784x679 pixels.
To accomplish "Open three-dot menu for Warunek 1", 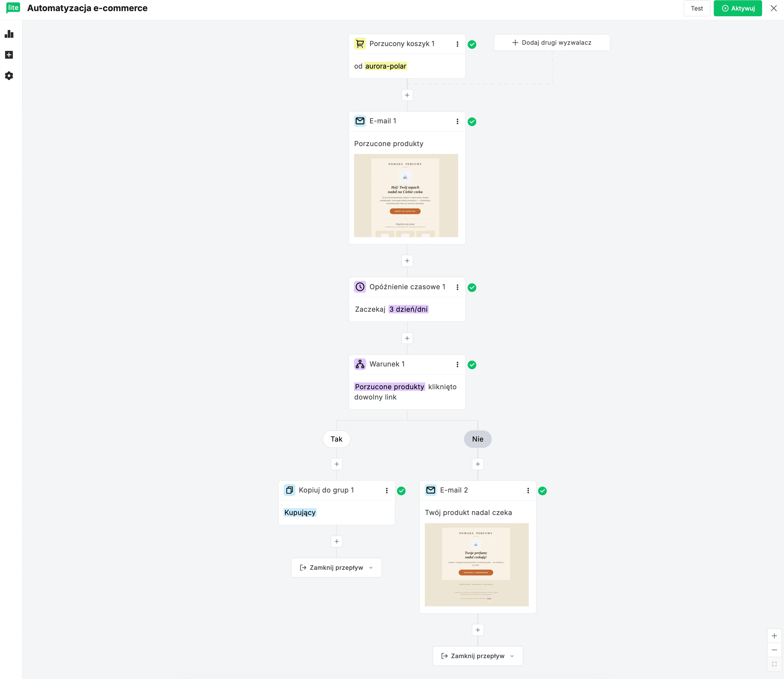I will pyautogui.click(x=458, y=365).
